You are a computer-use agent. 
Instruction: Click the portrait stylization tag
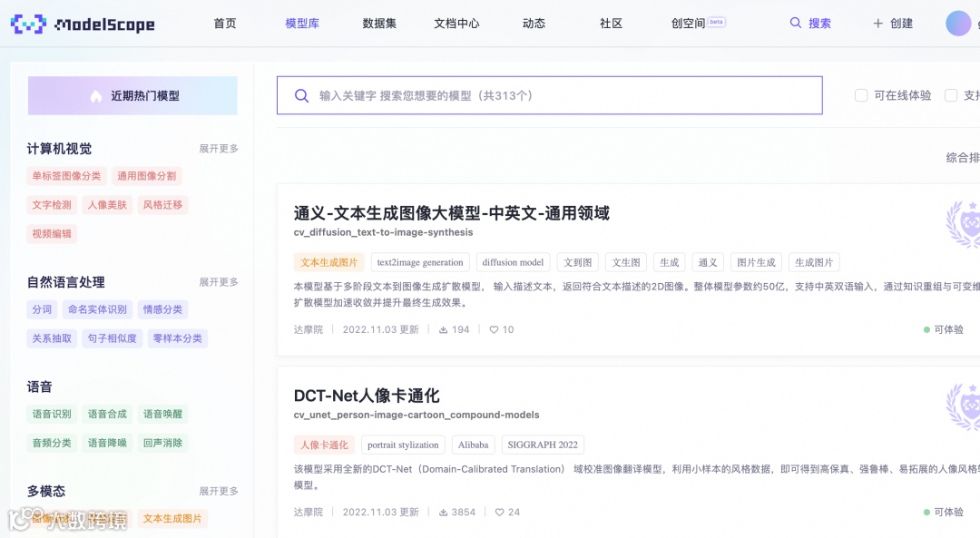click(403, 445)
